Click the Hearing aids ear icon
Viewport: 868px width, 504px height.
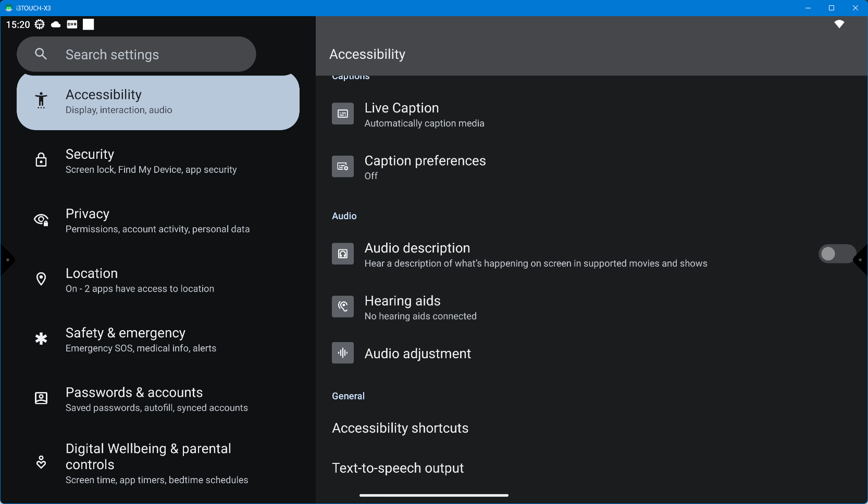point(343,307)
